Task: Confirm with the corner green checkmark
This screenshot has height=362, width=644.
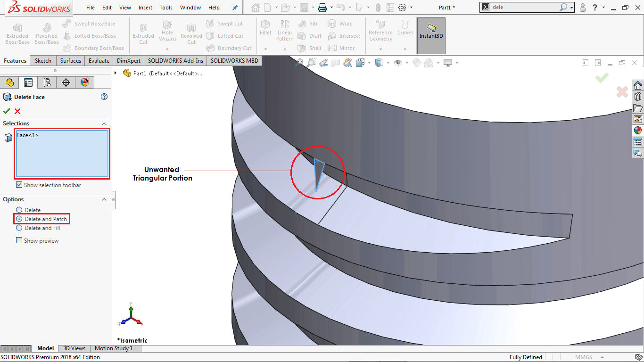Action: pyautogui.click(x=602, y=78)
